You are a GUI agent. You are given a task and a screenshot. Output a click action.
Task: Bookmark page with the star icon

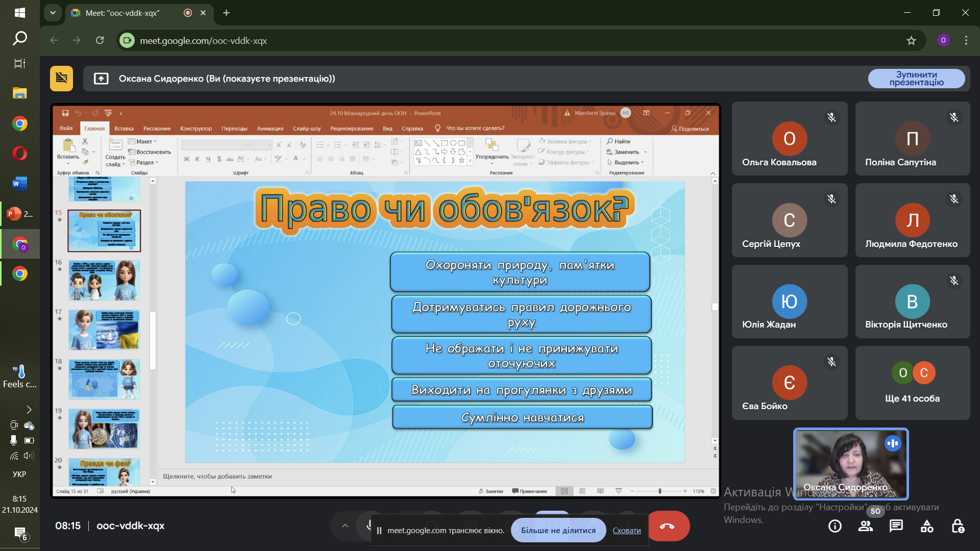[x=911, y=41]
